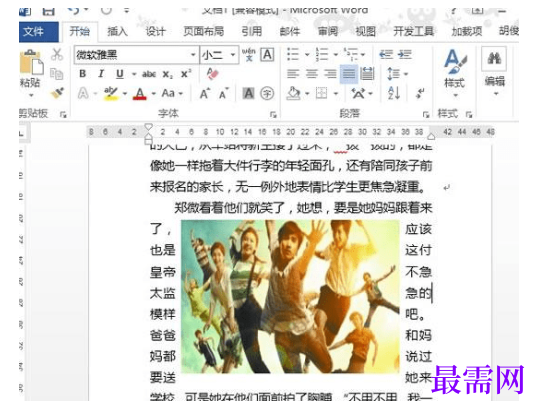Viewport: 543px width, 411px height.
Task: Select the group photo image in the document
Action: coord(290,297)
